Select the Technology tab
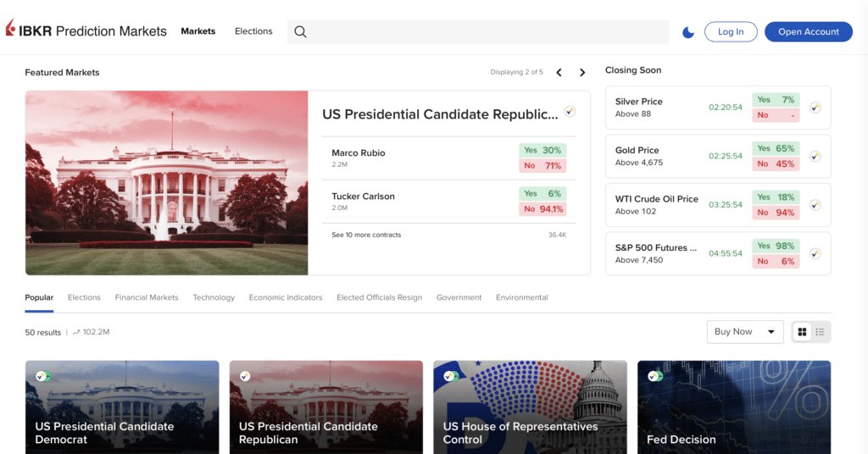 click(x=214, y=297)
